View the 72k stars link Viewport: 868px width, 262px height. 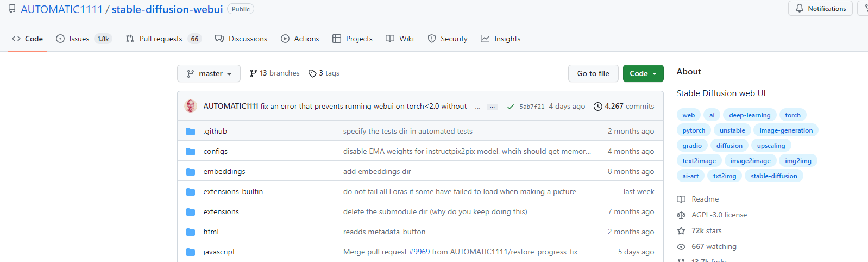tap(700, 230)
